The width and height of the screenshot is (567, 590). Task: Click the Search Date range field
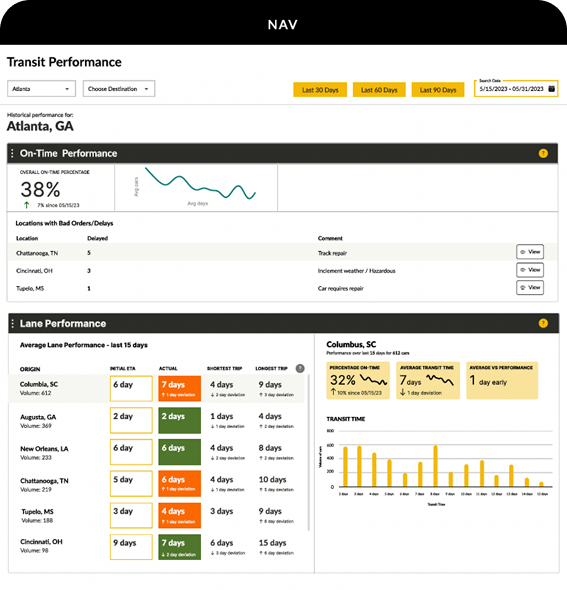click(516, 89)
